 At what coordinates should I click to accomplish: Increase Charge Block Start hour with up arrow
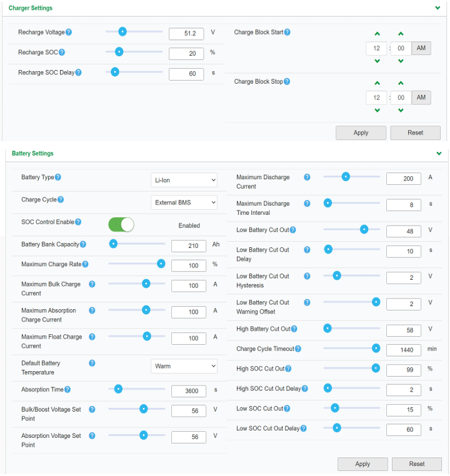377,34
